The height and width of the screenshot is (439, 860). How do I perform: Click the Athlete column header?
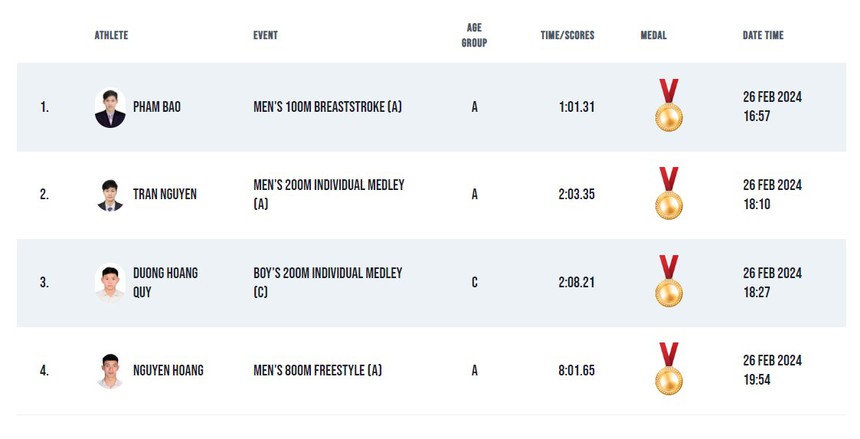tap(111, 36)
